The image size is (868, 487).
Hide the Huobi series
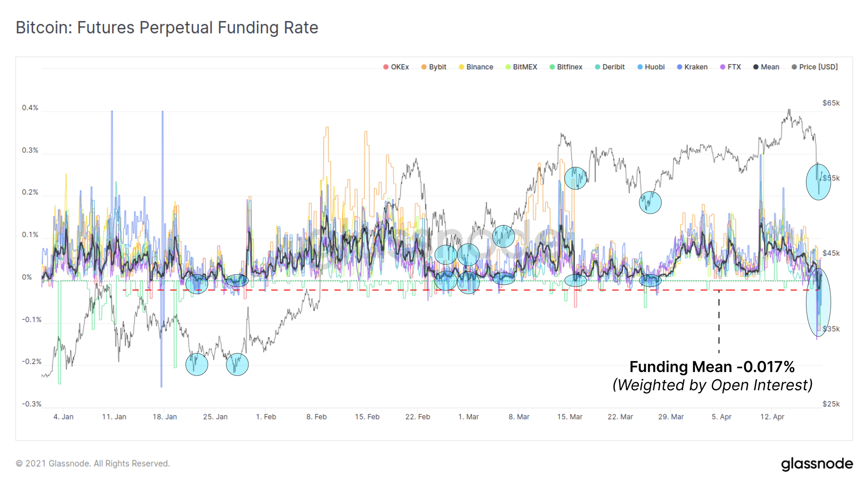[x=654, y=67]
